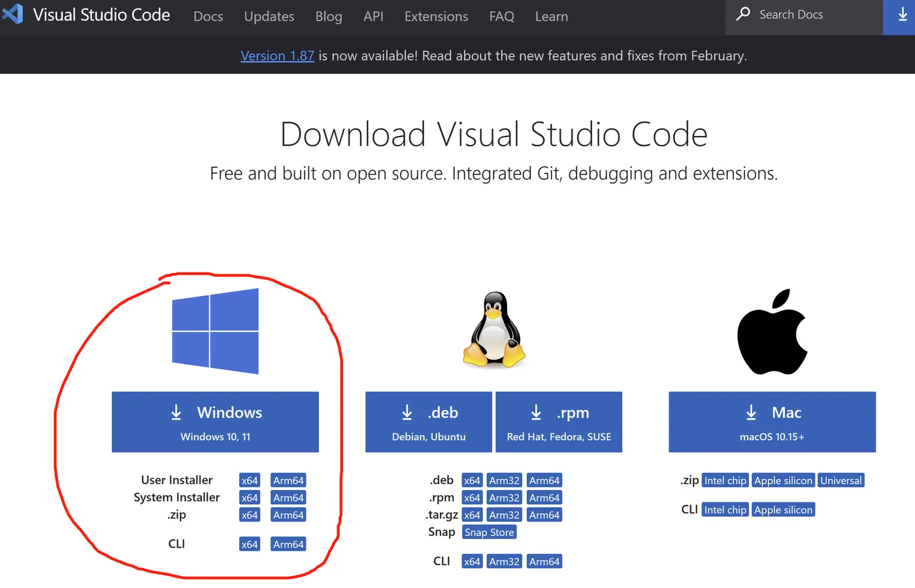Select Linux .rpm Arm32 download
This screenshot has height=588, width=915.
pos(504,498)
